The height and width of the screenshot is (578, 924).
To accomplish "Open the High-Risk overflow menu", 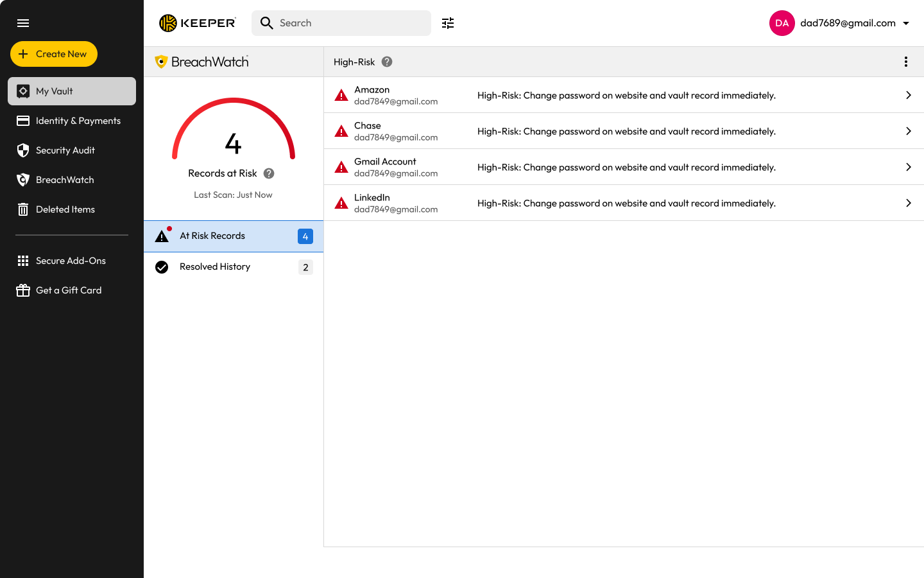I will point(905,62).
